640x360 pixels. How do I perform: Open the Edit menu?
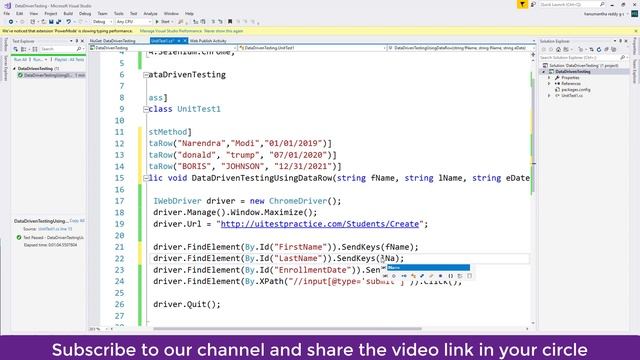tap(20, 13)
